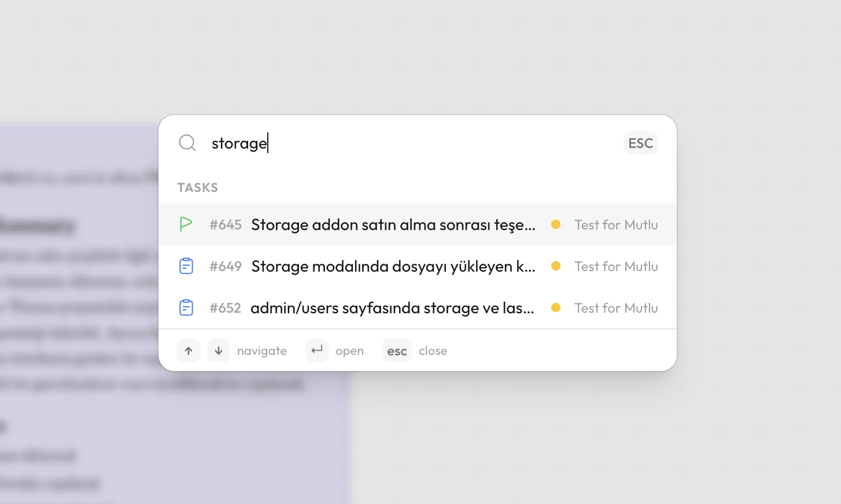Image resolution: width=841 pixels, height=504 pixels.
Task: Click the yellow status dot on task #649
Action: [556, 266]
